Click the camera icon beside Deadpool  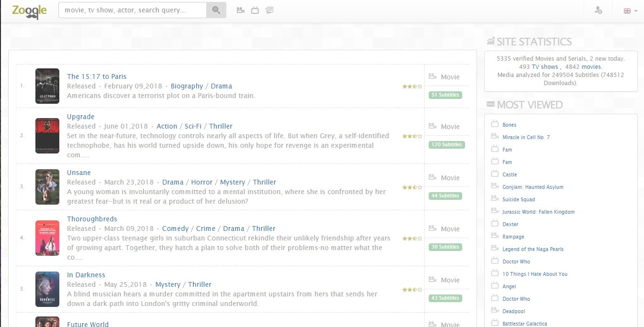(x=495, y=311)
